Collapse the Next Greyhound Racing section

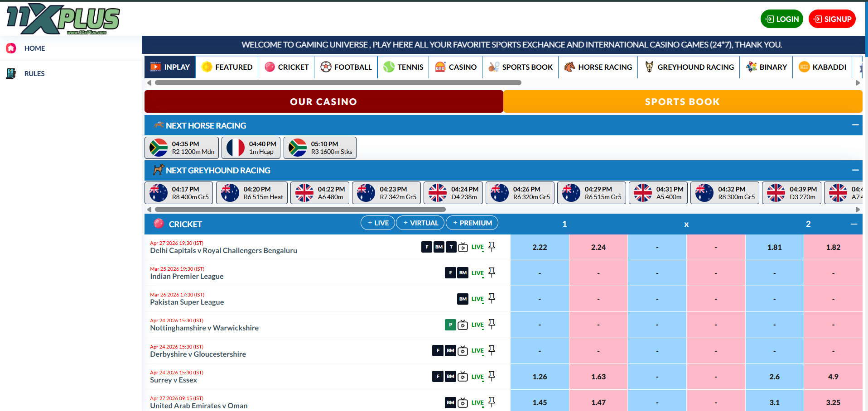pos(855,170)
